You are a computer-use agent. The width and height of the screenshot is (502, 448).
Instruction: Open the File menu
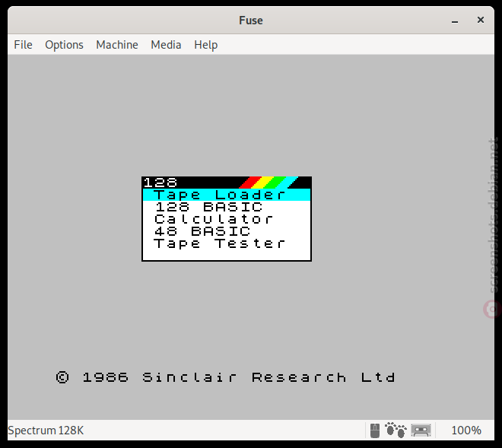23,45
